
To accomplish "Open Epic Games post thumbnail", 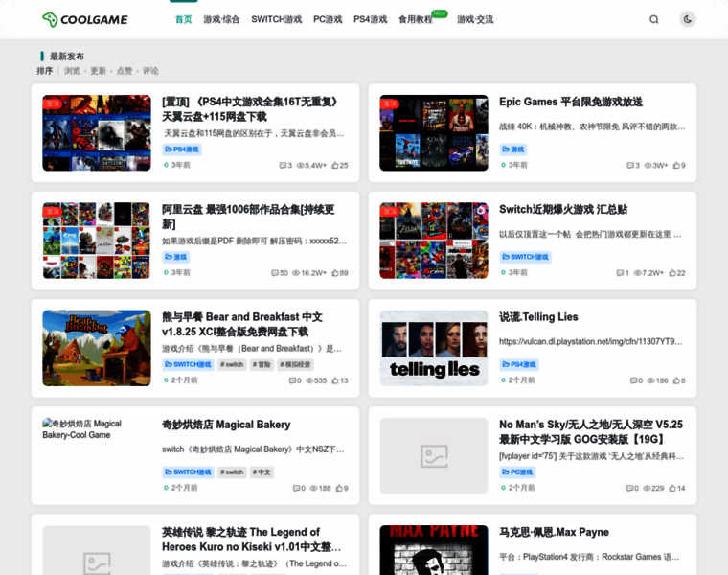I will pos(434,133).
